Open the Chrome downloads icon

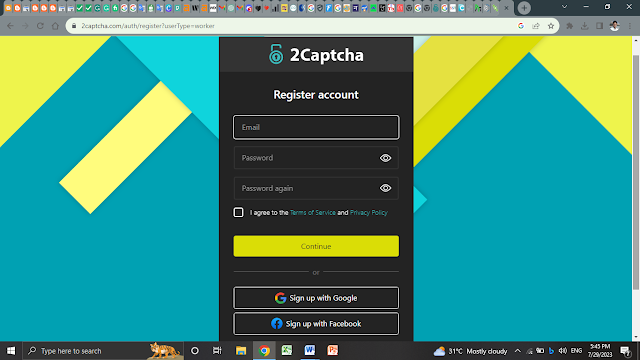pyautogui.click(x=584, y=26)
